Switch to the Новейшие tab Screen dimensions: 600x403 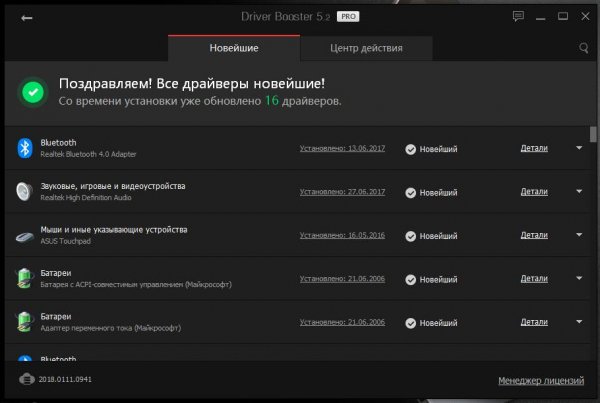pyautogui.click(x=234, y=48)
